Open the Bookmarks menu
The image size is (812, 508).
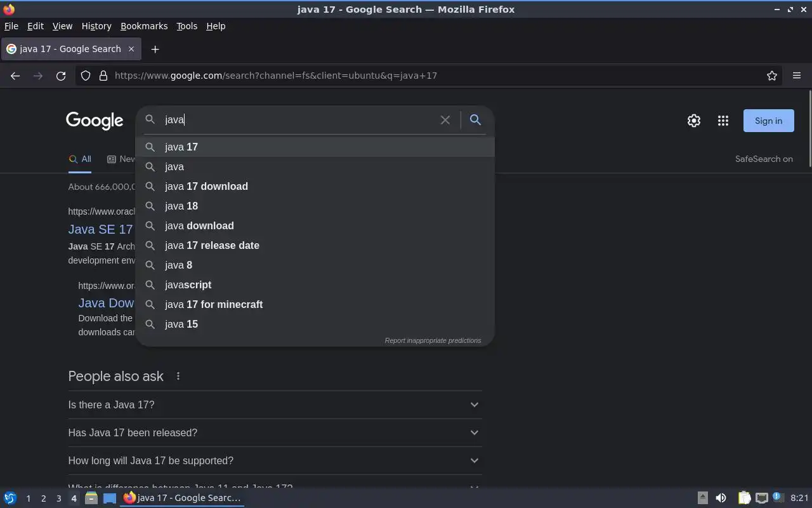pos(144,26)
